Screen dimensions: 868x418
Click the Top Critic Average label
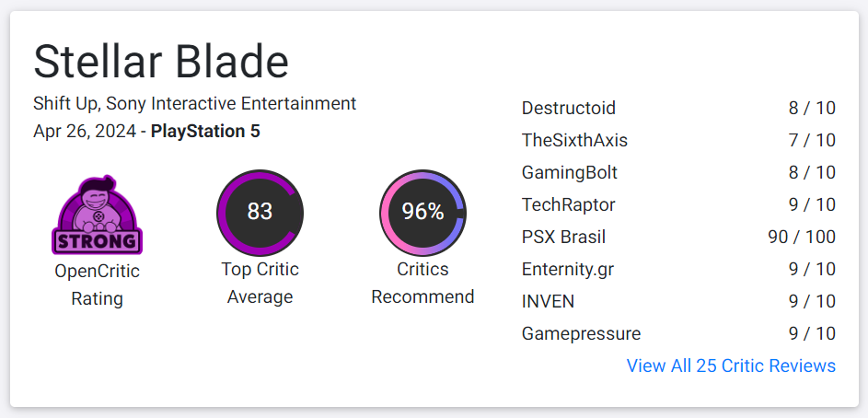click(x=260, y=283)
